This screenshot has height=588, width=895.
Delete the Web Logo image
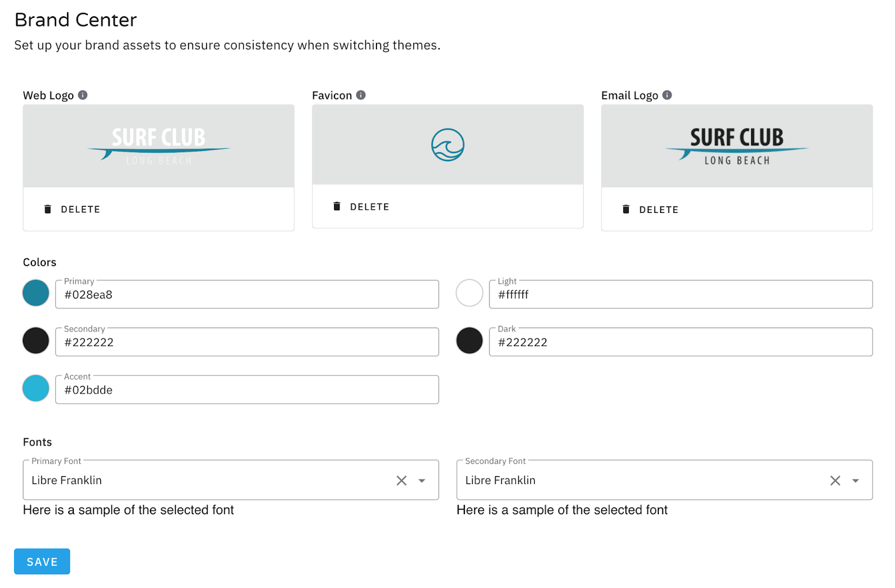click(72, 209)
